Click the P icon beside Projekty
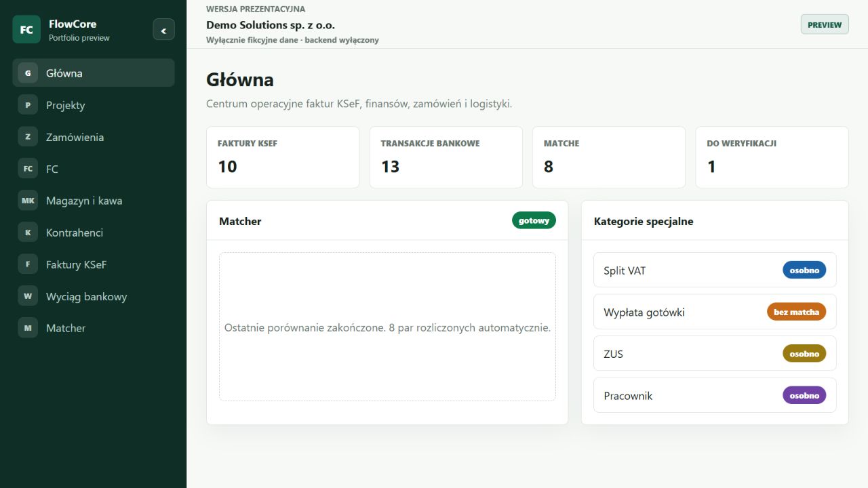 coord(28,105)
